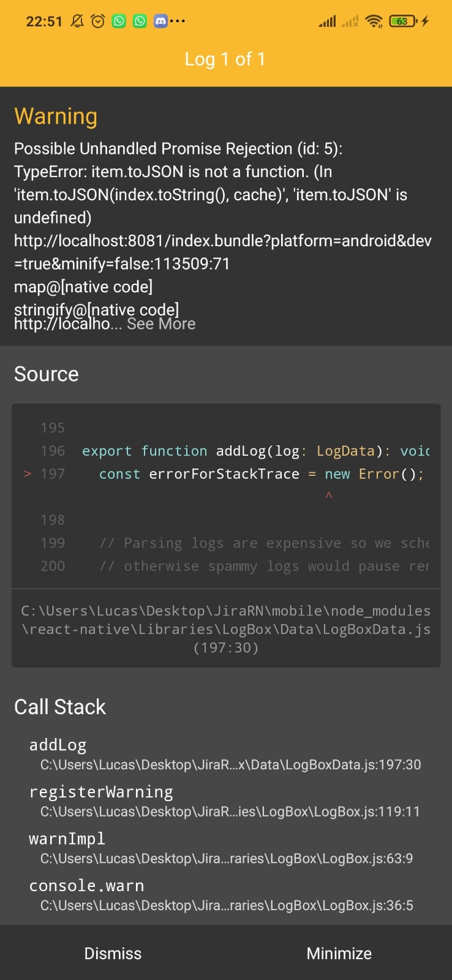452x980 pixels.
Task: Tap the muted bell status icon
Action: coord(77,21)
